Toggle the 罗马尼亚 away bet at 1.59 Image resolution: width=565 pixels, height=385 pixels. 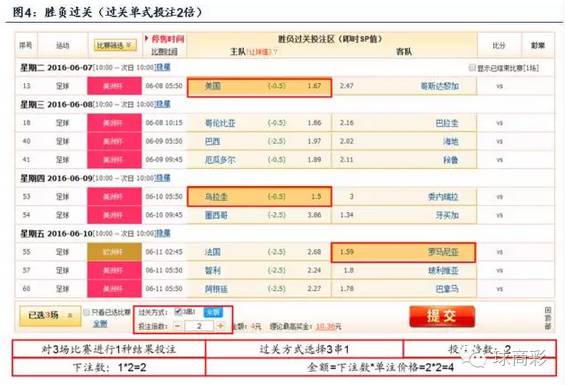404,252
